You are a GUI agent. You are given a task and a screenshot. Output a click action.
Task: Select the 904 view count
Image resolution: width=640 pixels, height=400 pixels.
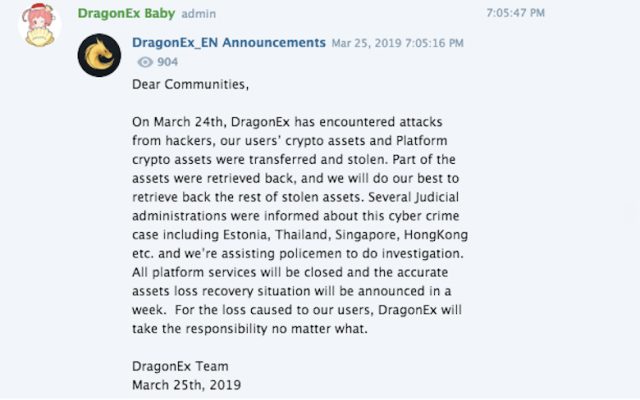[167, 62]
